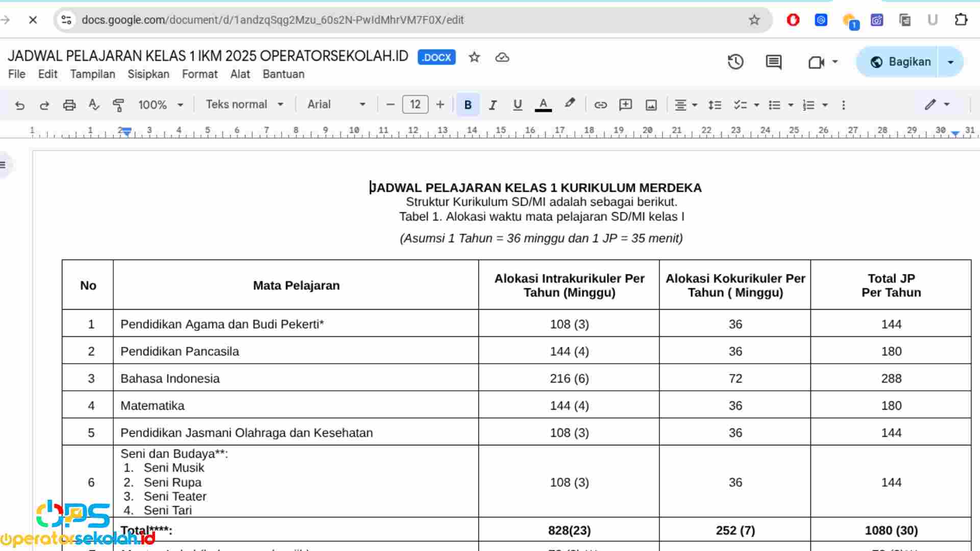The height and width of the screenshot is (551, 980).
Task: Stop page loading with X button
Action: pos(33,20)
